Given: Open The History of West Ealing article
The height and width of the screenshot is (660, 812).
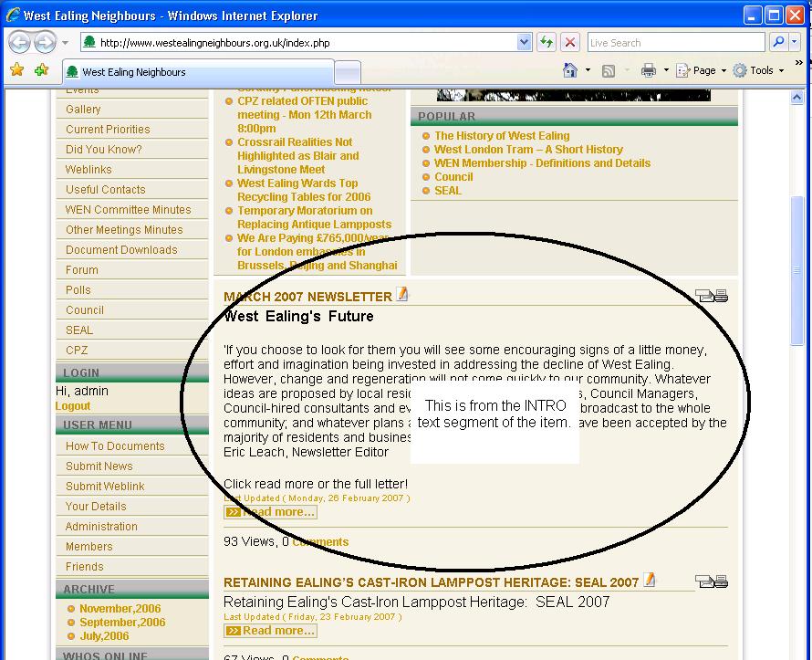Looking at the screenshot, I should (x=502, y=136).
